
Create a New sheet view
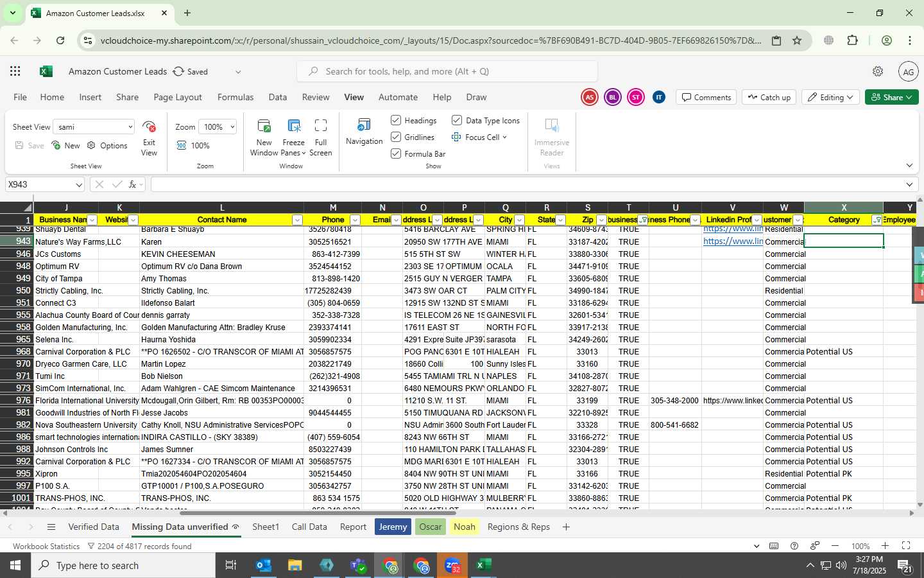coord(65,146)
